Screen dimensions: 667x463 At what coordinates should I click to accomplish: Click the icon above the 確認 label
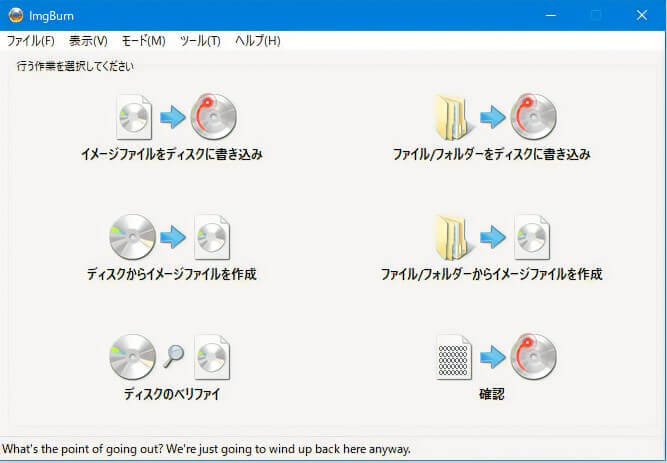click(x=492, y=357)
